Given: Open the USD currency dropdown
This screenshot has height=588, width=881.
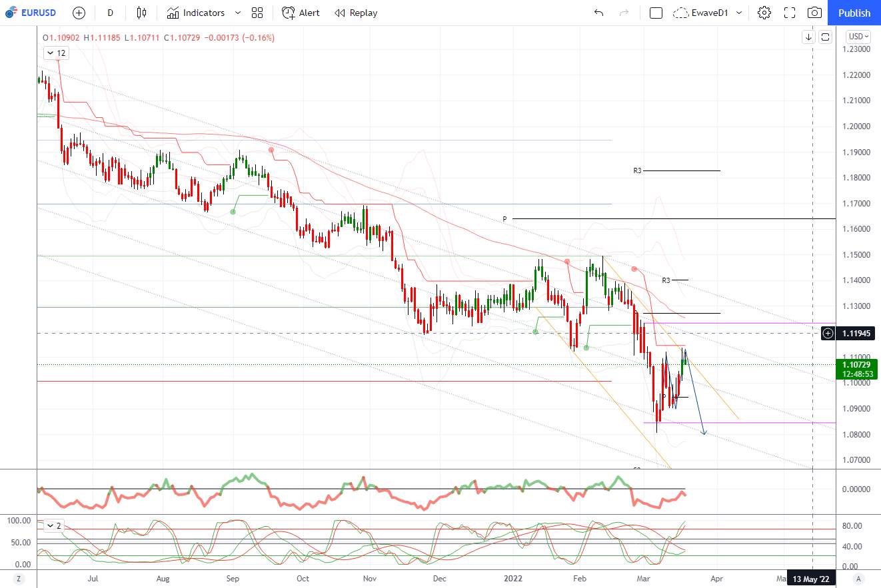Looking at the screenshot, I should click(x=858, y=37).
